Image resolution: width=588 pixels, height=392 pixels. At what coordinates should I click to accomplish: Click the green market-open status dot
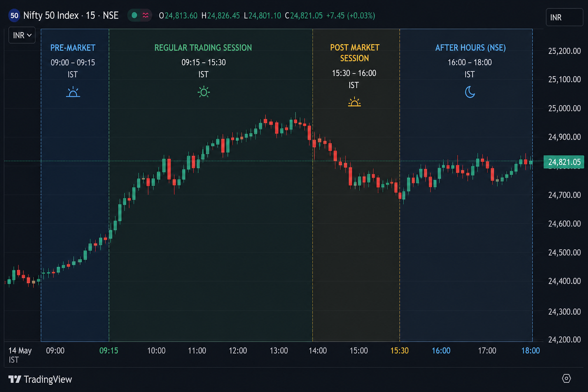tap(134, 16)
